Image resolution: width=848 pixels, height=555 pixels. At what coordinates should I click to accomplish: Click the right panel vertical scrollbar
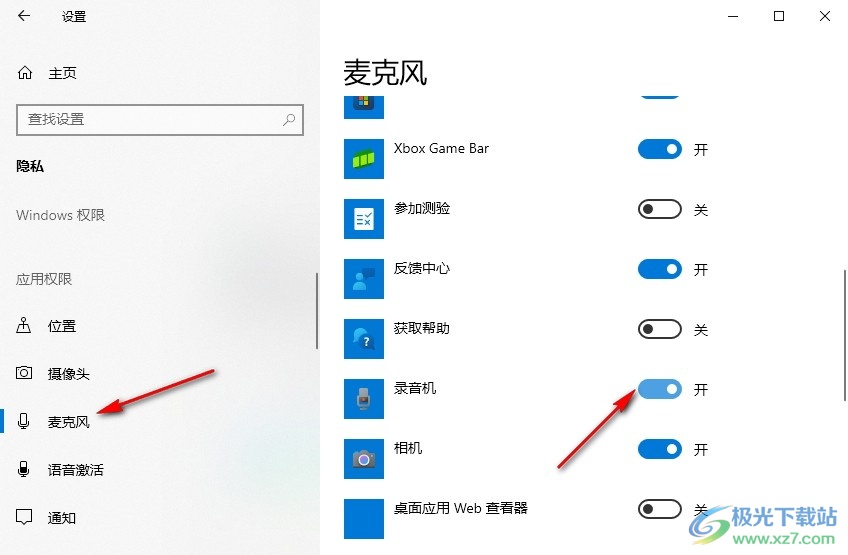(844, 335)
